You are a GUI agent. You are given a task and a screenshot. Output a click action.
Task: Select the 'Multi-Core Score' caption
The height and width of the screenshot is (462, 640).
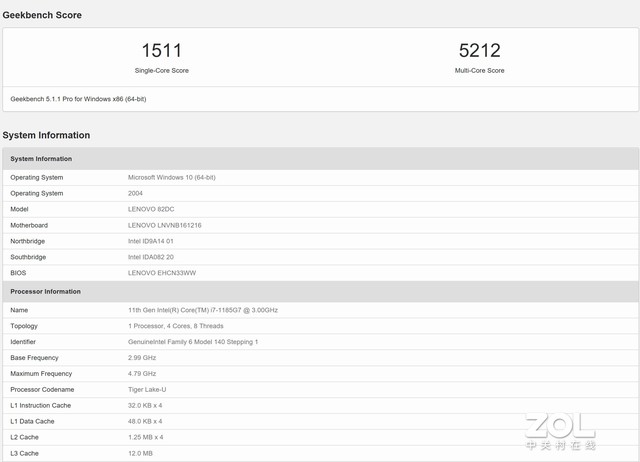click(x=480, y=71)
